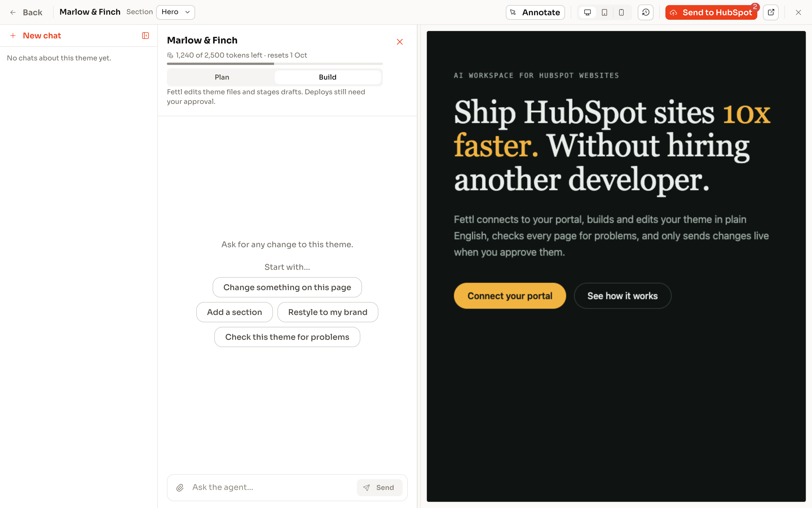This screenshot has height=508, width=812.
Task: Click the token usage progress bar
Action: coord(275,63)
